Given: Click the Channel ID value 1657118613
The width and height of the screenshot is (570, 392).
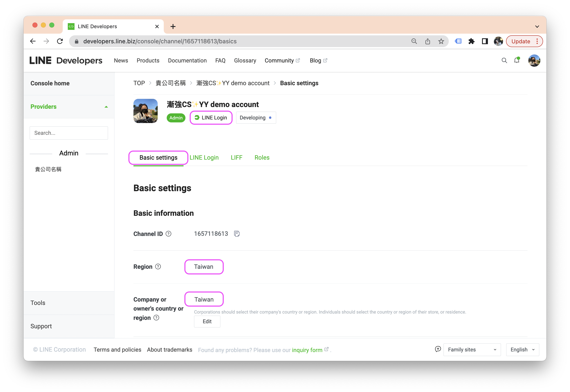Looking at the screenshot, I should pyautogui.click(x=211, y=234).
